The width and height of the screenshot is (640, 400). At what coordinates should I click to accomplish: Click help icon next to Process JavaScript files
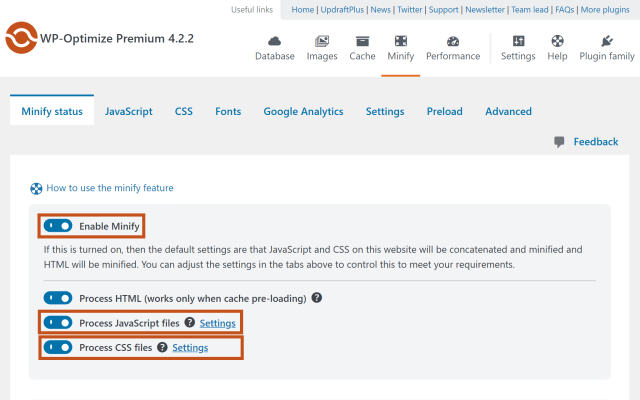click(x=189, y=322)
